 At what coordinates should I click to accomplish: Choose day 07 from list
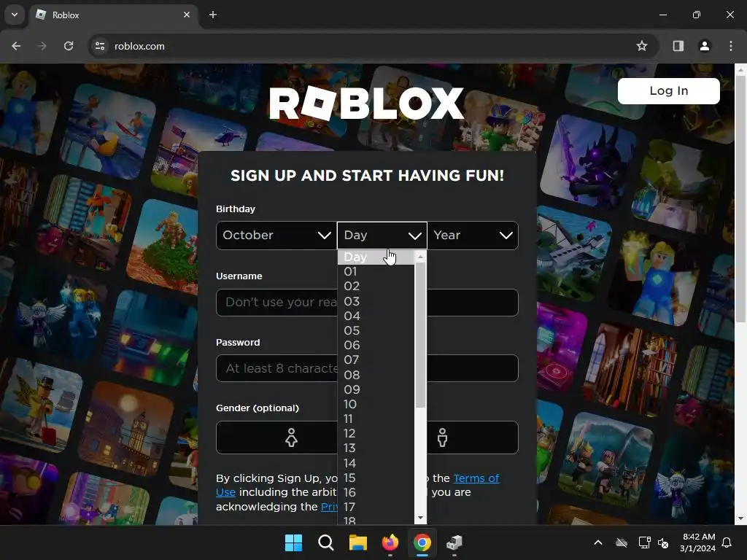coord(376,360)
